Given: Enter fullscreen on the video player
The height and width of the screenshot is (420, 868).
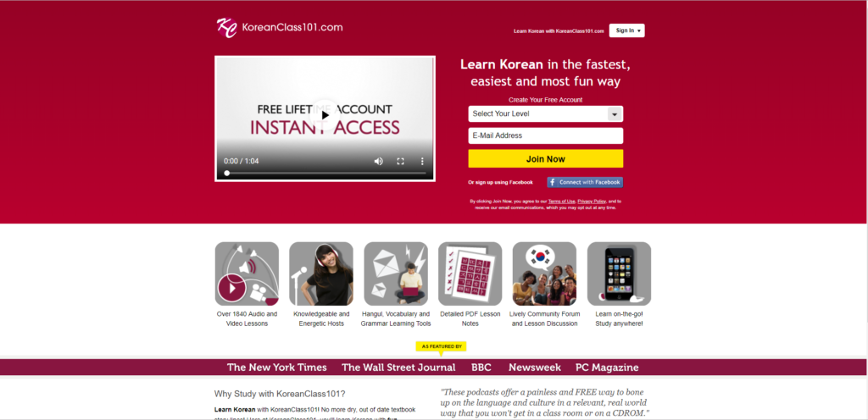Looking at the screenshot, I should click(400, 162).
